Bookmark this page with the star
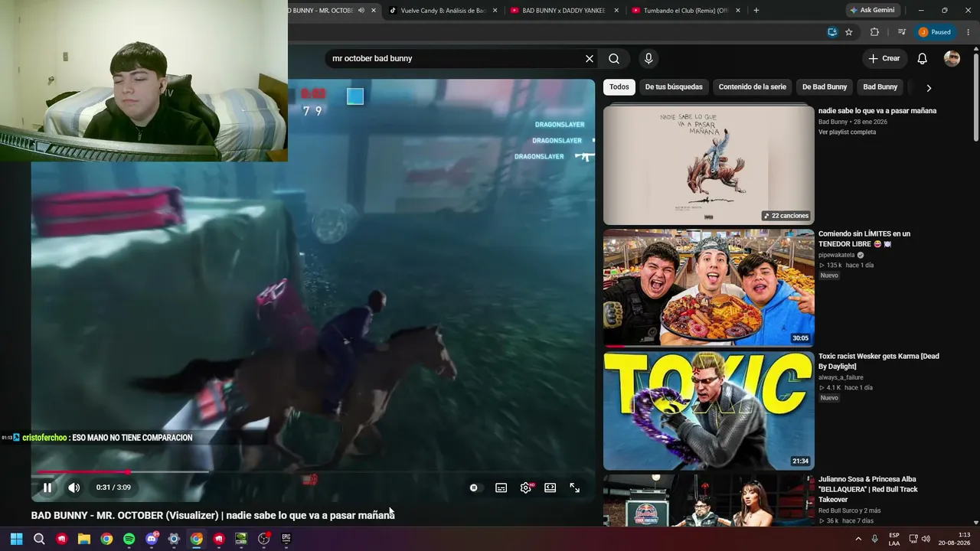The width and height of the screenshot is (980, 551). [849, 32]
